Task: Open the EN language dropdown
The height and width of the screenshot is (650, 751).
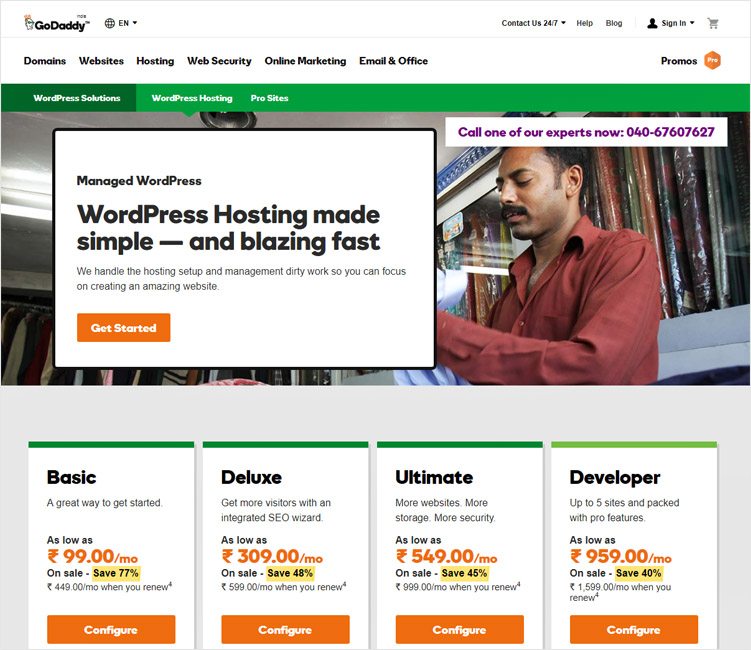Action: click(x=127, y=23)
